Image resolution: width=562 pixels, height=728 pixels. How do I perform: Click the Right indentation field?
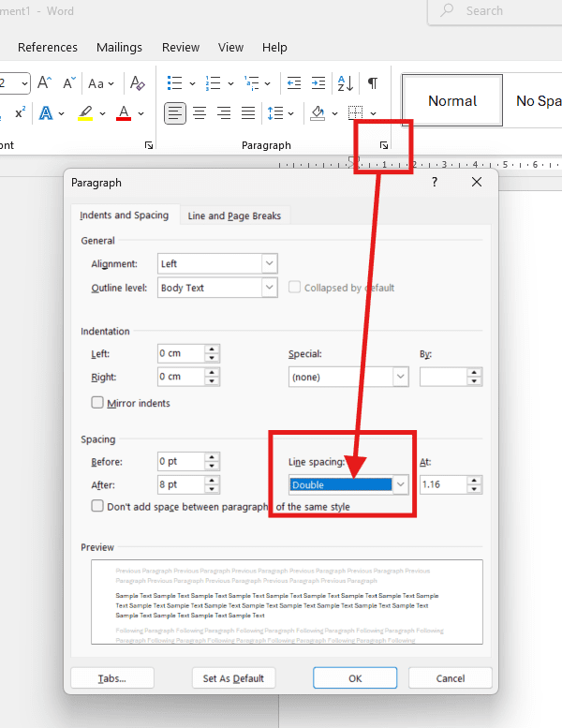(181, 377)
